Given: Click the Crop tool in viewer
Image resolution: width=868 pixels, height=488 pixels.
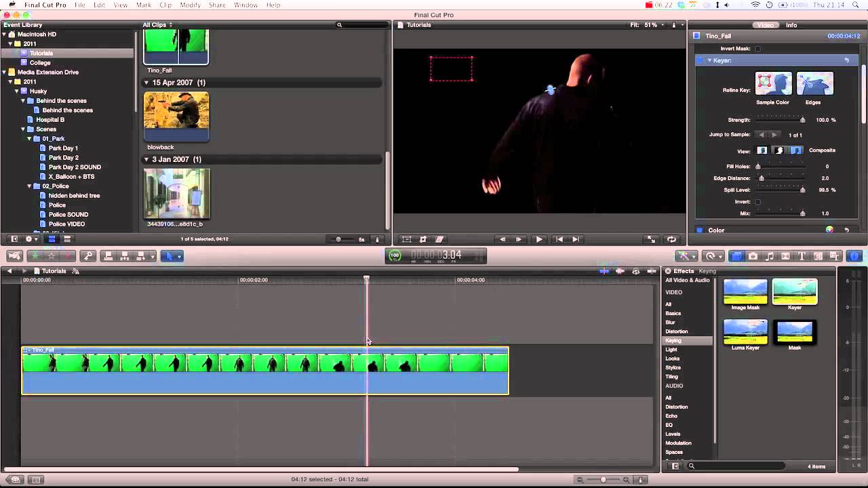Looking at the screenshot, I should (423, 239).
